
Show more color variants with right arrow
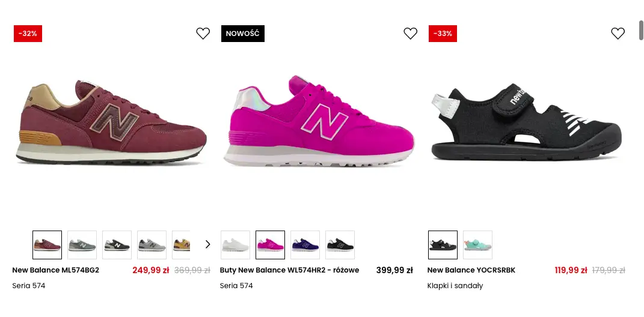pos(207,244)
